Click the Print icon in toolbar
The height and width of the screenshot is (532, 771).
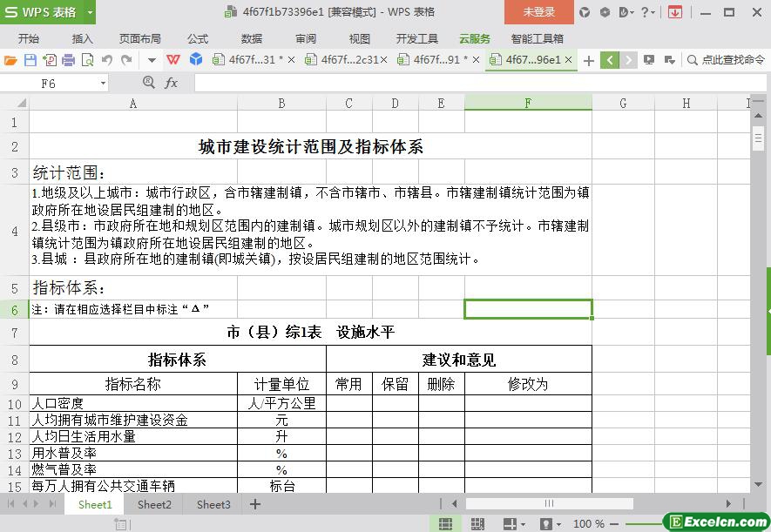(x=69, y=60)
